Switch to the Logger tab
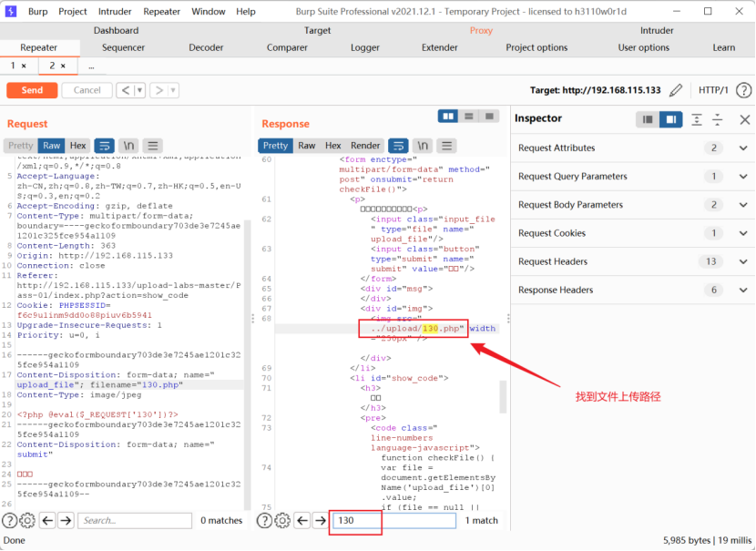The height and width of the screenshot is (551, 756). pos(365,47)
